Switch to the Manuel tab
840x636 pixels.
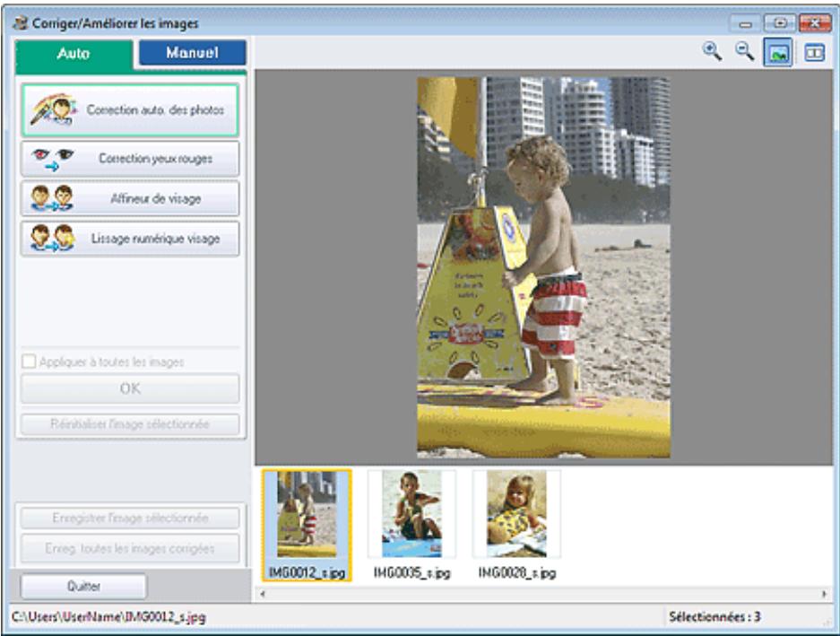[x=193, y=53]
